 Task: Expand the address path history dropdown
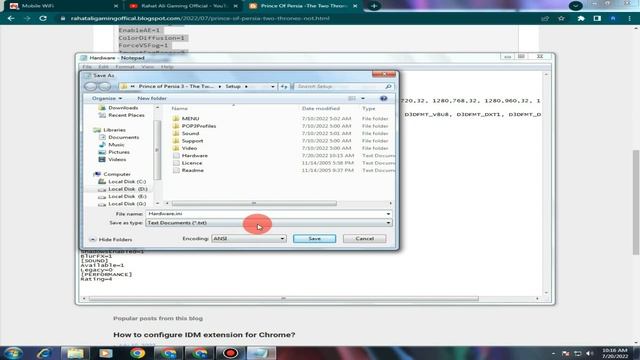[x=272, y=87]
